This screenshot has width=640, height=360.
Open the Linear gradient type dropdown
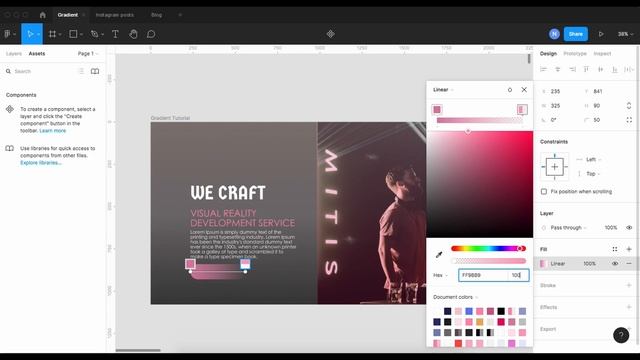443,89
